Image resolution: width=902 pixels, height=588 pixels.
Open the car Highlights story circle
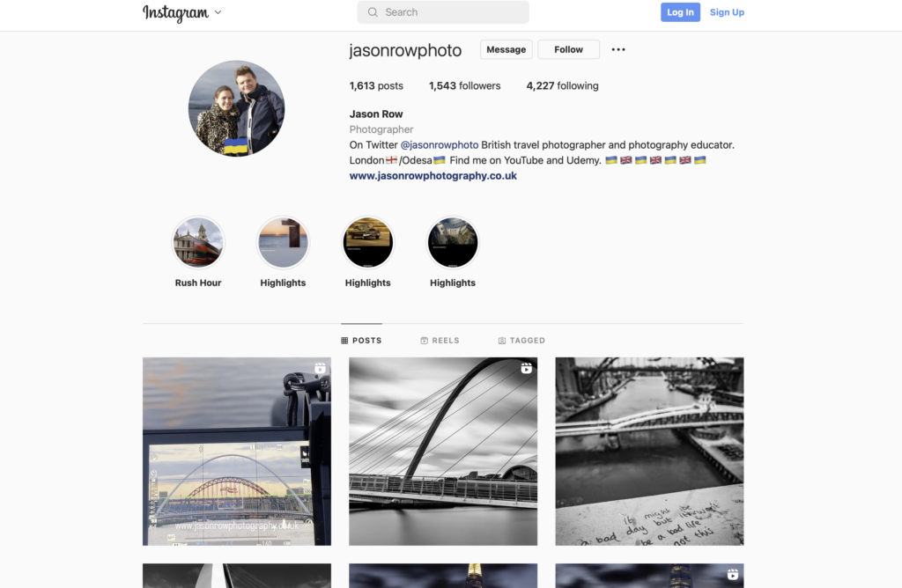[x=367, y=243]
